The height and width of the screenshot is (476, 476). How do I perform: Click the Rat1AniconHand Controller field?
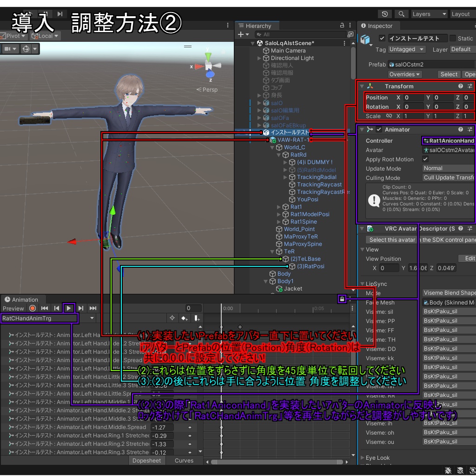tap(449, 140)
